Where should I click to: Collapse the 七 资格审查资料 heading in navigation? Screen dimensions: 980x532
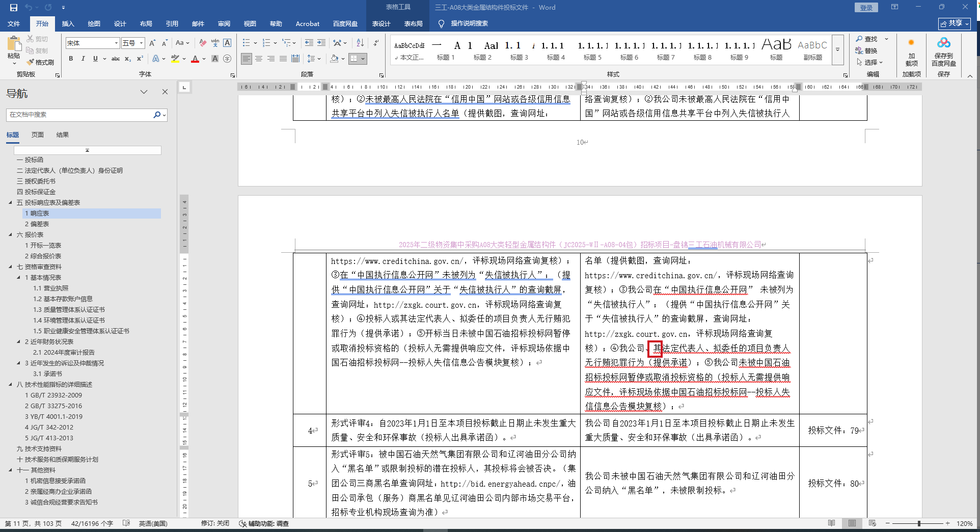[x=11, y=267]
